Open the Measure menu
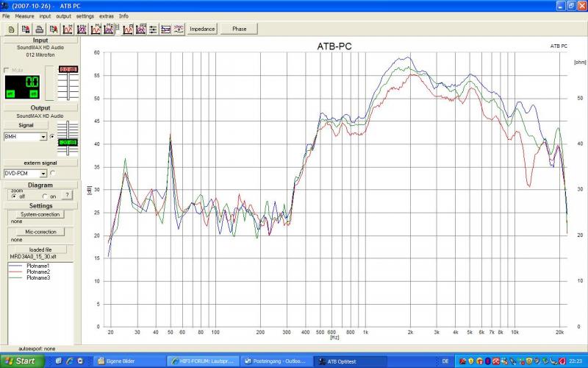This screenshot has height=368, width=588. pyautogui.click(x=24, y=16)
